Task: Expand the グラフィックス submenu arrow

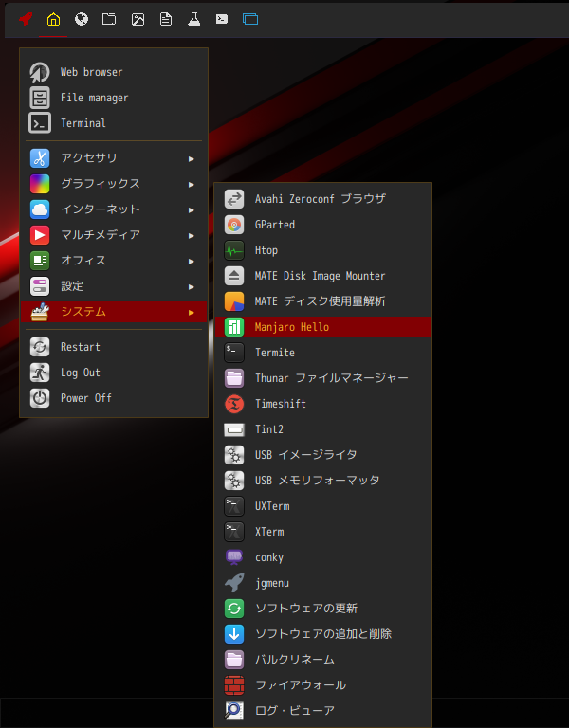Action: (x=191, y=184)
